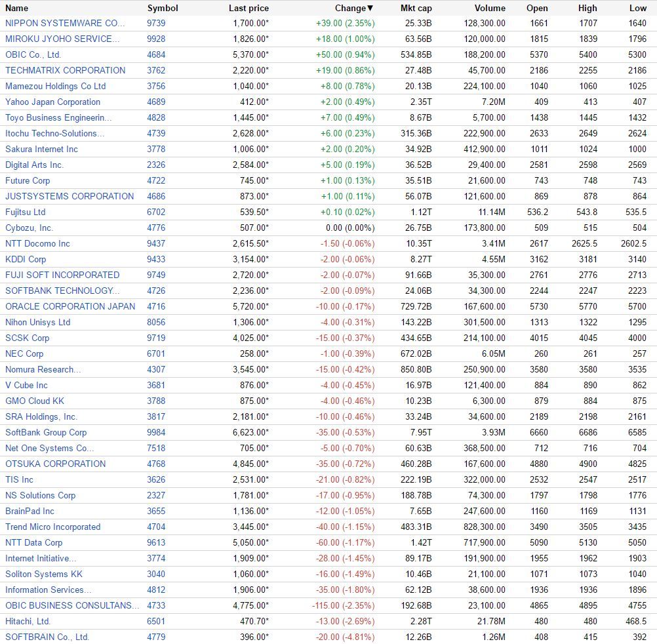The width and height of the screenshot is (657, 644).
Task: Click ticker symbol 4684
Action: (x=156, y=54)
